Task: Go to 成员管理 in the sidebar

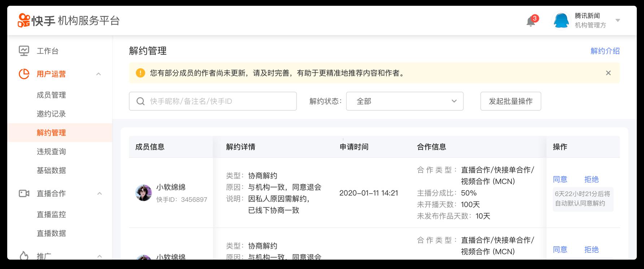Action: coord(51,95)
